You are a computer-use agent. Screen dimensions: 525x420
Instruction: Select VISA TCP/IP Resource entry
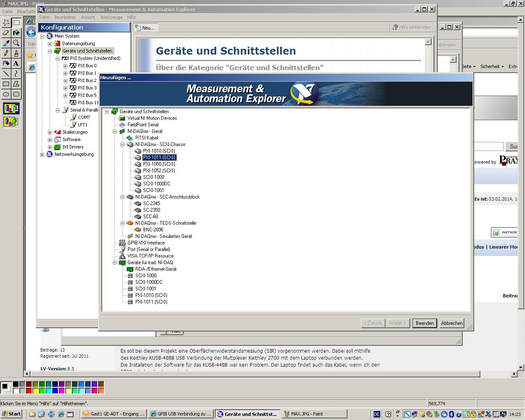(x=150, y=256)
